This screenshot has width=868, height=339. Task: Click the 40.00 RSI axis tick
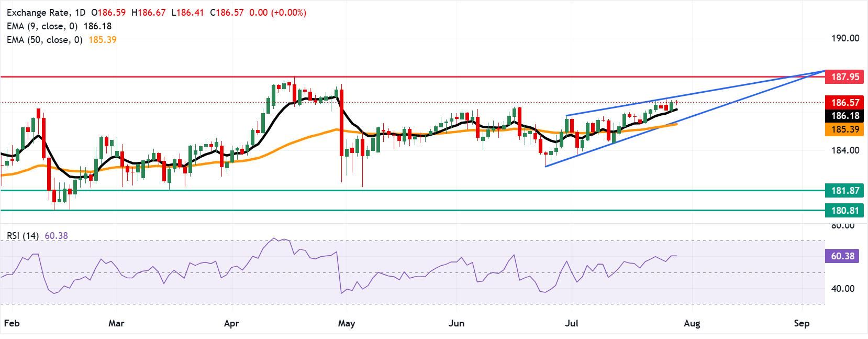842,289
